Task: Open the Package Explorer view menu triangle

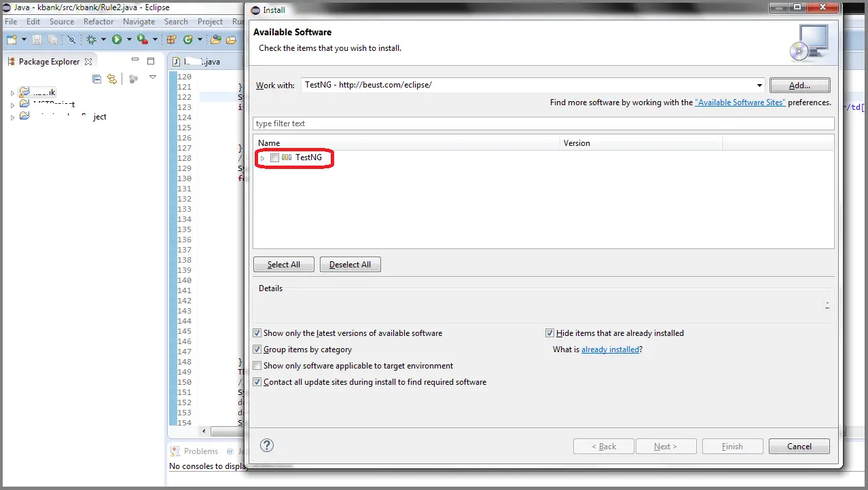Action: pos(153,78)
